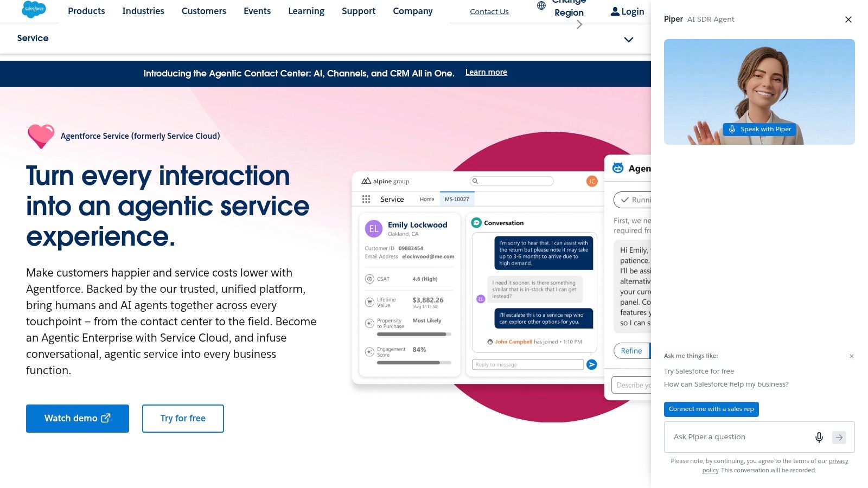868x488 pixels.
Task: Click the blue send message button in demo
Action: pyautogui.click(x=592, y=365)
